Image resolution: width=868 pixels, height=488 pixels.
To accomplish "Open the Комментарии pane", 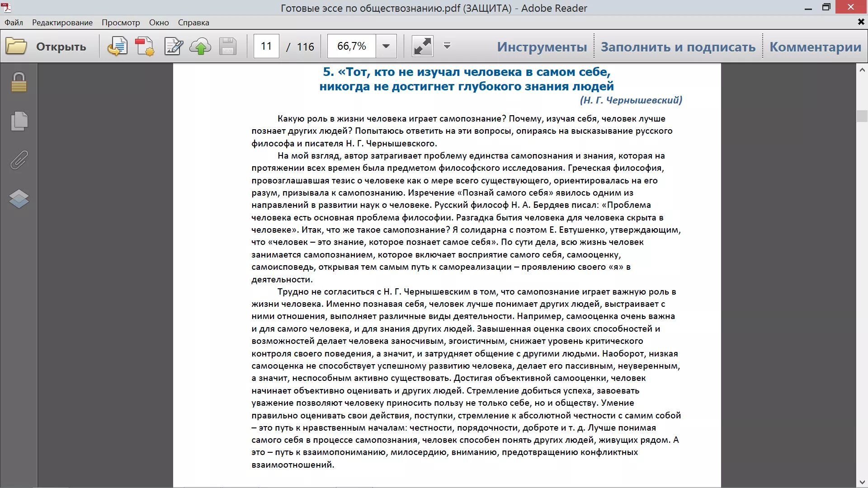I will (815, 47).
